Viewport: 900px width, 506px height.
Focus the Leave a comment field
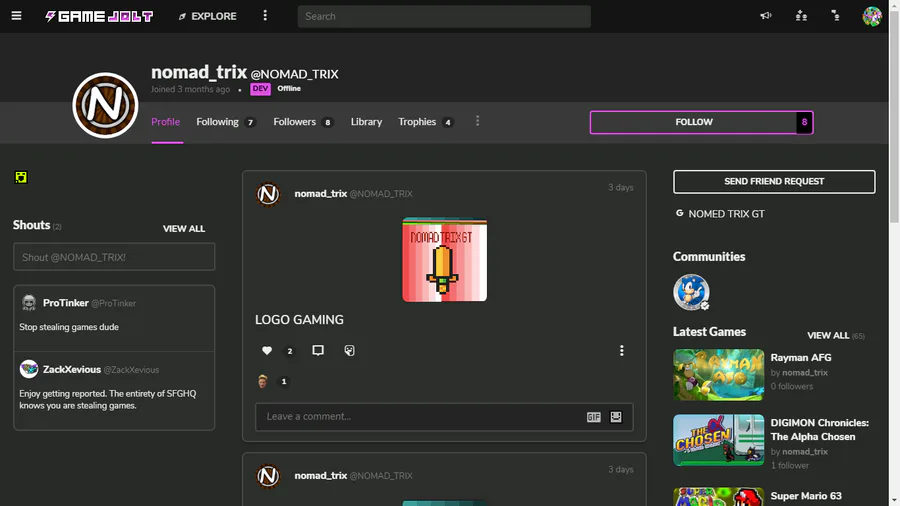pyautogui.click(x=424, y=417)
